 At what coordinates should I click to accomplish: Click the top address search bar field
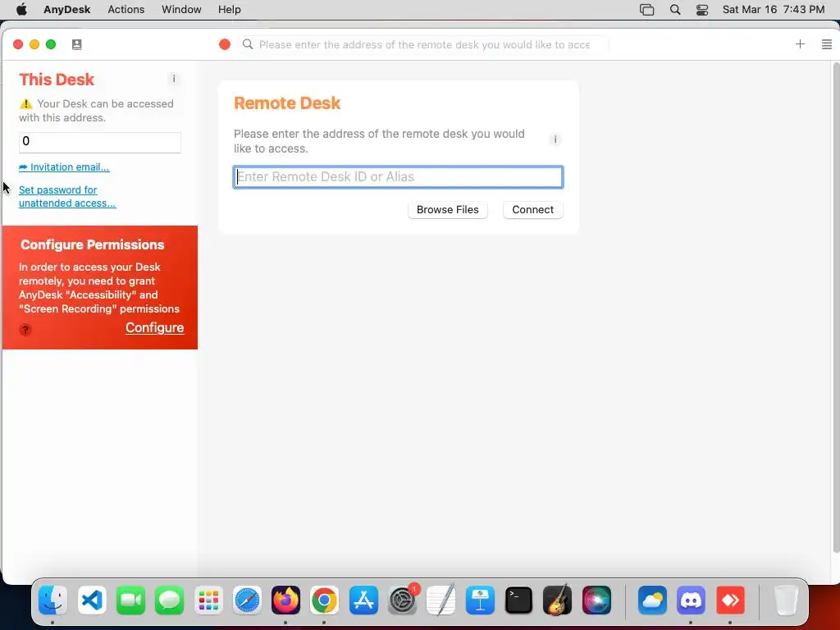coord(424,44)
